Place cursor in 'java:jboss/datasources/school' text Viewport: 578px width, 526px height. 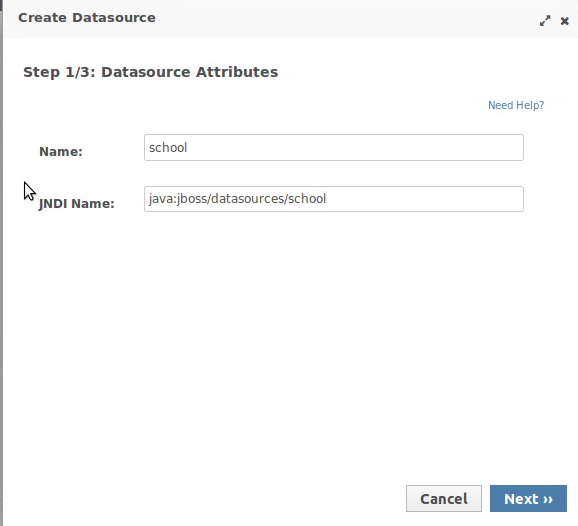click(x=237, y=199)
